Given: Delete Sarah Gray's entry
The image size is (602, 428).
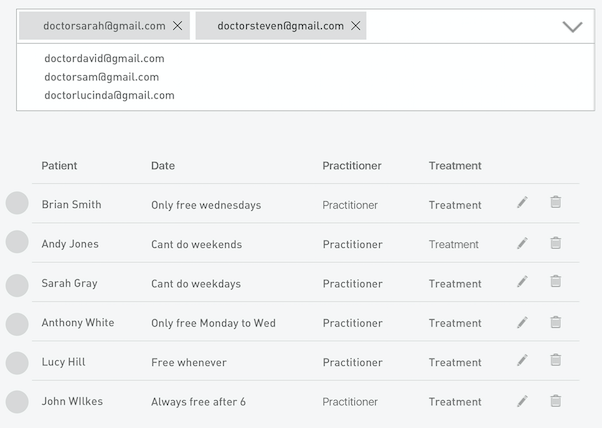Looking at the screenshot, I should click(x=556, y=281).
